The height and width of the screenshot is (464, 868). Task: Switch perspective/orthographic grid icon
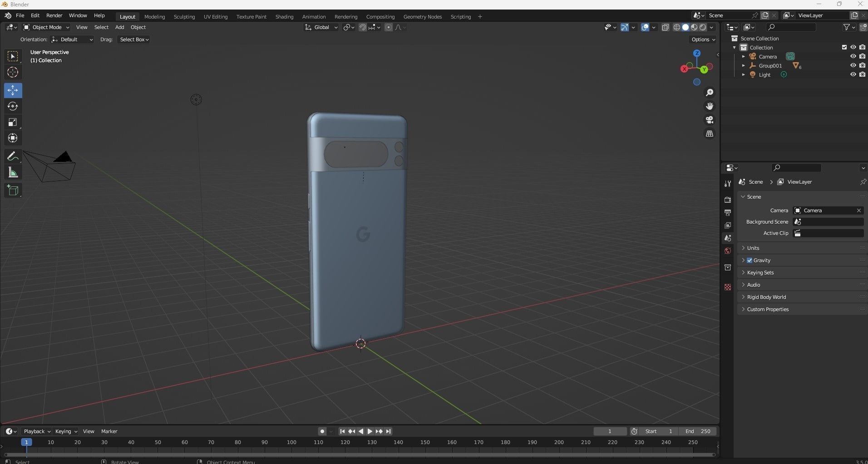[710, 133]
